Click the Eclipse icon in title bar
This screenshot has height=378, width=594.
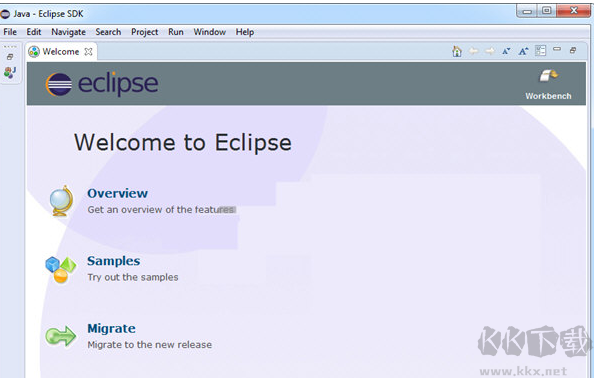pos(5,14)
